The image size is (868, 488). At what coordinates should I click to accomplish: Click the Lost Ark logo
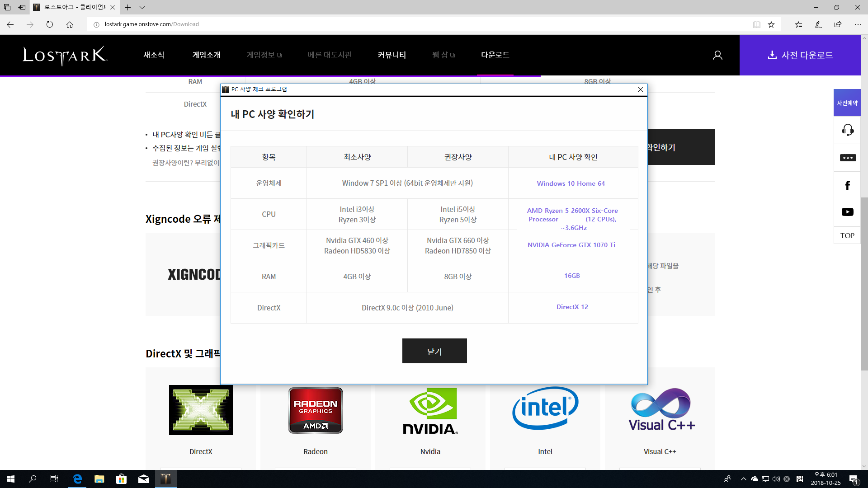click(x=65, y=55)
